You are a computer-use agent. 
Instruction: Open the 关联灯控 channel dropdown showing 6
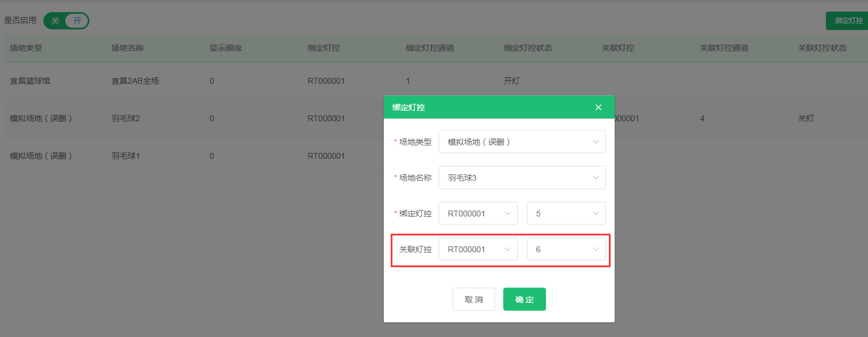[566, 249]
